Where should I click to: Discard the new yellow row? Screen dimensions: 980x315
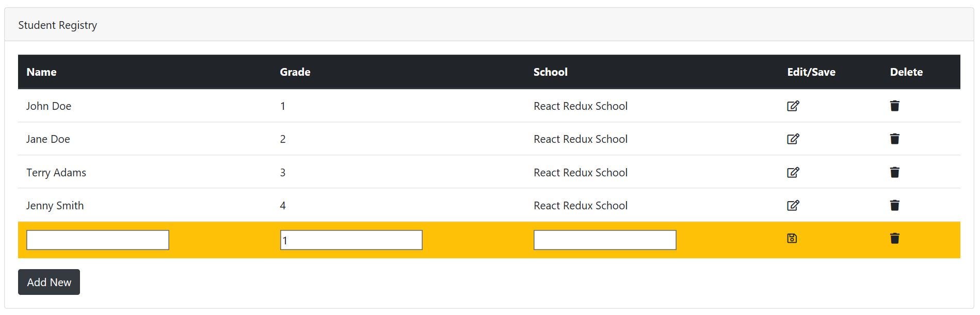click(895, 238)
